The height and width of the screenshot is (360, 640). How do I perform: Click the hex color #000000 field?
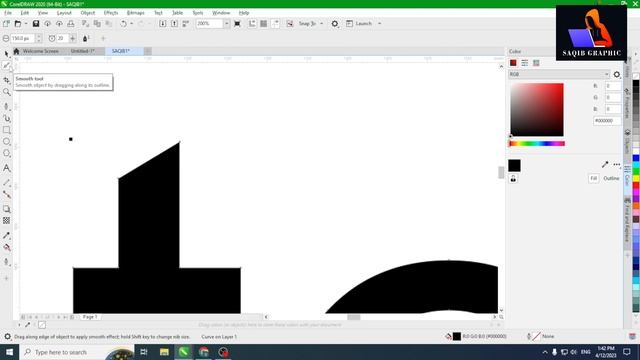tap(607, 121)
